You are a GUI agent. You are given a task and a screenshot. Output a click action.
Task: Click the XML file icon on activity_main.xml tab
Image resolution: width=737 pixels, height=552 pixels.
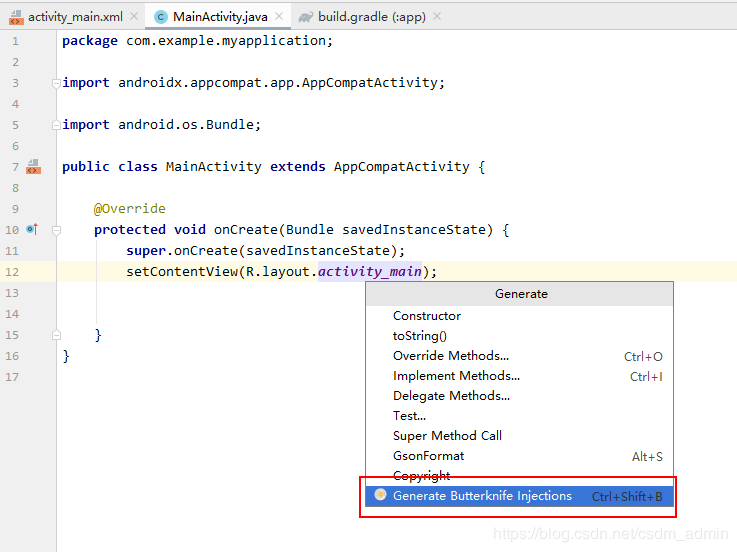point(16,17)
